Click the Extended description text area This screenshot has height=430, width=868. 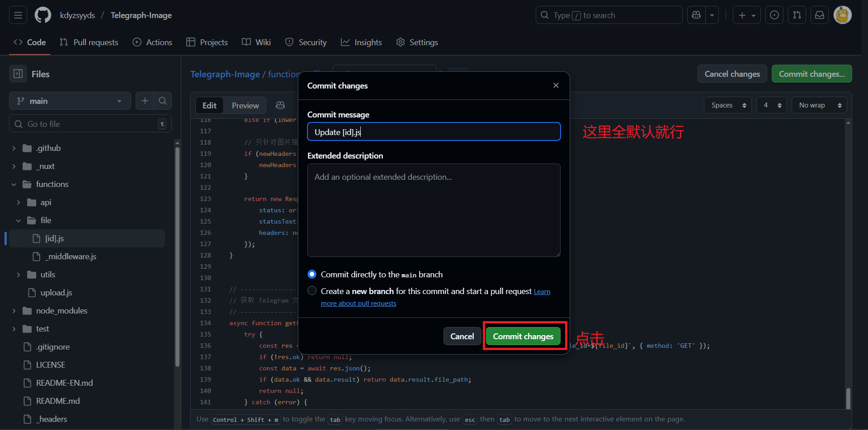coord(434,210)
